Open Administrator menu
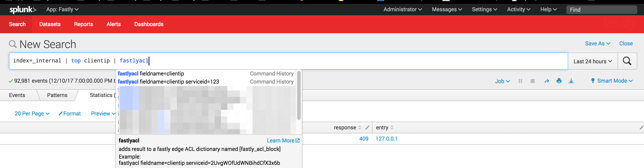Screen dimensions: 644x168 403,9
